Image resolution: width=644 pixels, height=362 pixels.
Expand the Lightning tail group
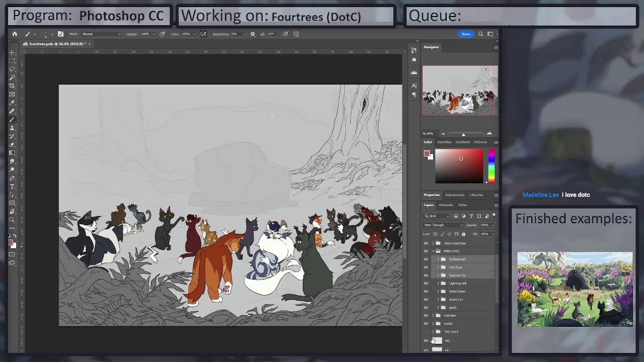click(x=438, y=284)
